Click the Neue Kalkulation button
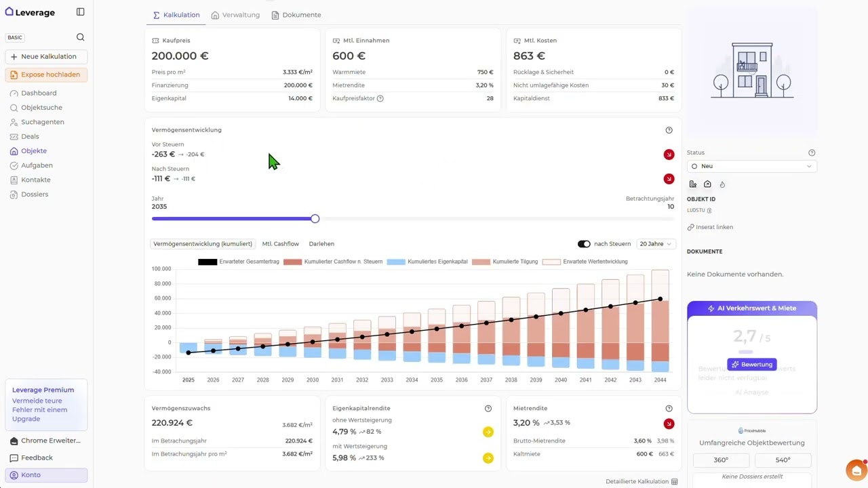This screenshot has width=868, height=488. [46, 57]
